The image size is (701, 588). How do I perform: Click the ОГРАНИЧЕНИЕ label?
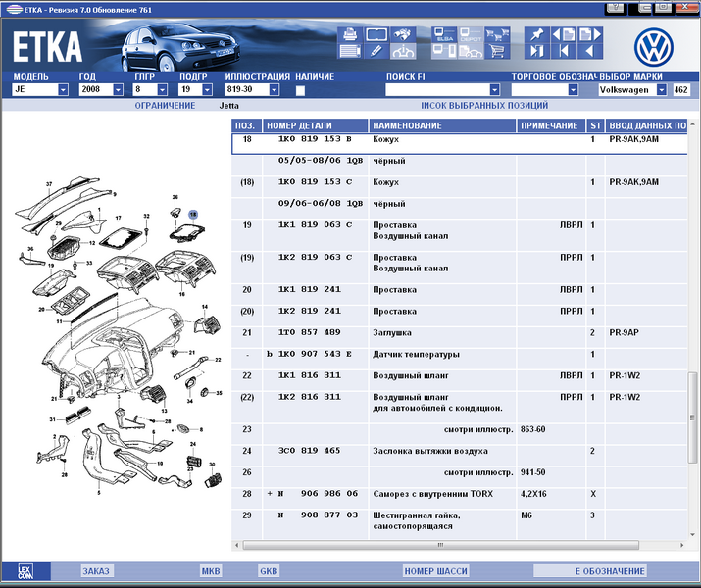point(165,106)
